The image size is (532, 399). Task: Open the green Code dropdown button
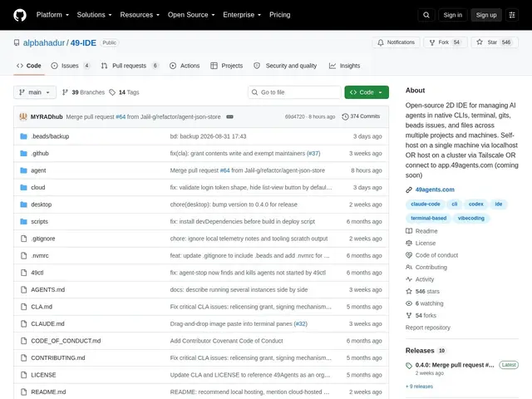pyautogui.click(x=367, y=92)
